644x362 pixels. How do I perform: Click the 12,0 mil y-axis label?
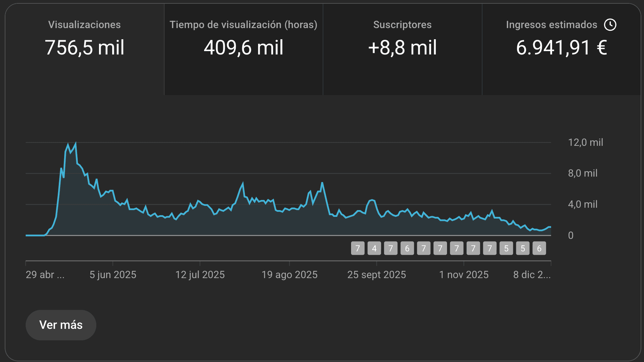tap(585, 142)
